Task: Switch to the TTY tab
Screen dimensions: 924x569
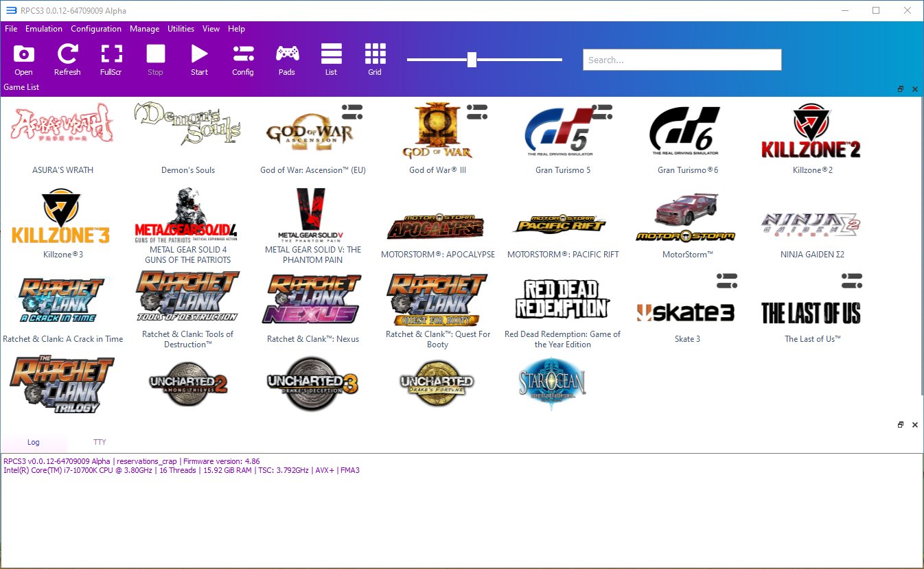Action: (x=100, y=442)
